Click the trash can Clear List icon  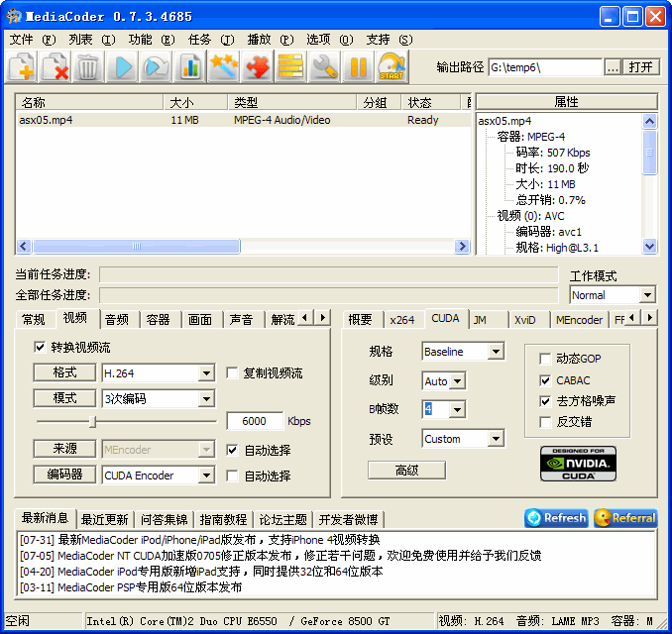(x=88, y=66)
